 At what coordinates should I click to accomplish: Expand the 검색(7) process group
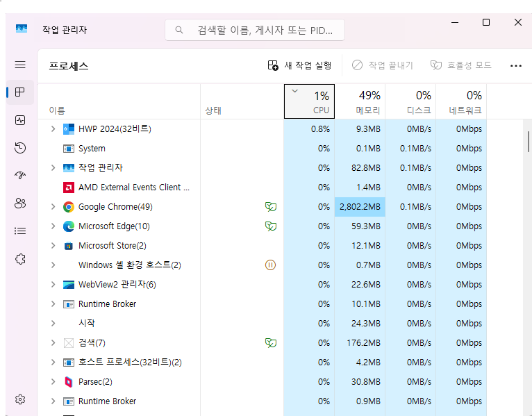53,343
